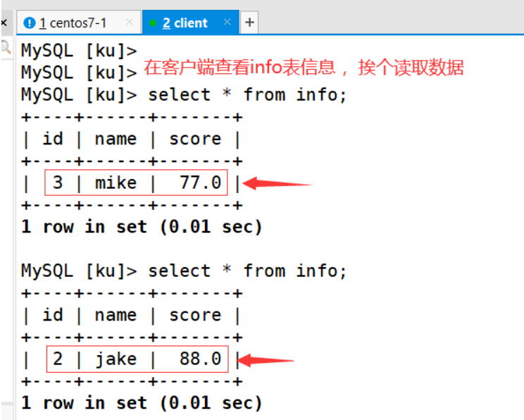This screenshot has height=420, width=524.
Task: Open the magnifier search icon in the left sidebar
Action: pyautogui.click(x=6, y=48)
